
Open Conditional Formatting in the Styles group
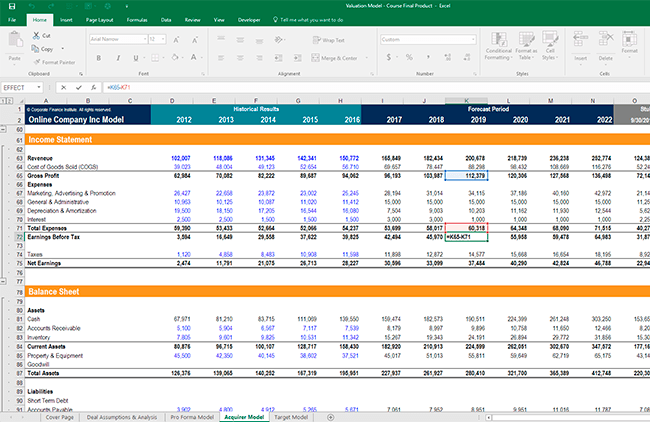pos(499,41)
